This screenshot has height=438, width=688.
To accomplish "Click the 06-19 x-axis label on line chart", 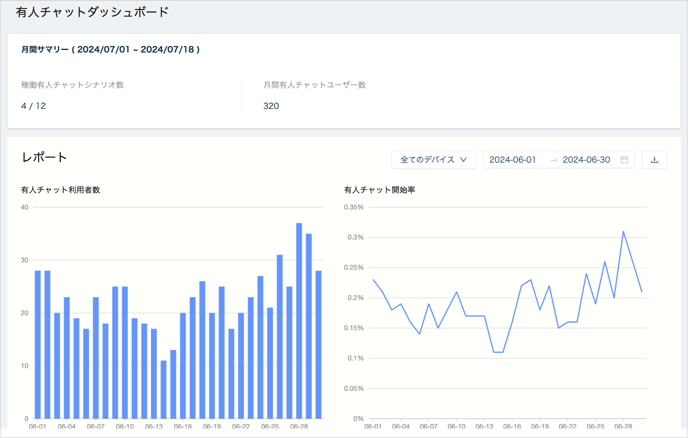I will 540,426.
